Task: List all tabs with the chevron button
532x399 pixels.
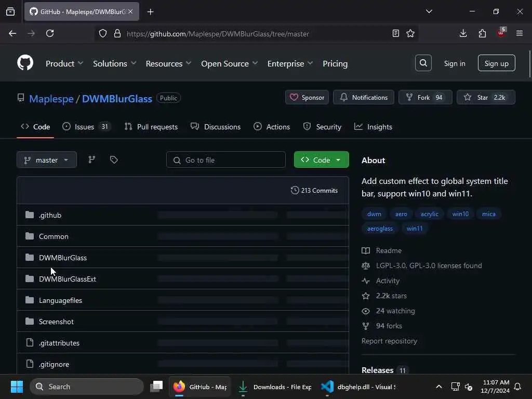Action: (x=429, y=11)
